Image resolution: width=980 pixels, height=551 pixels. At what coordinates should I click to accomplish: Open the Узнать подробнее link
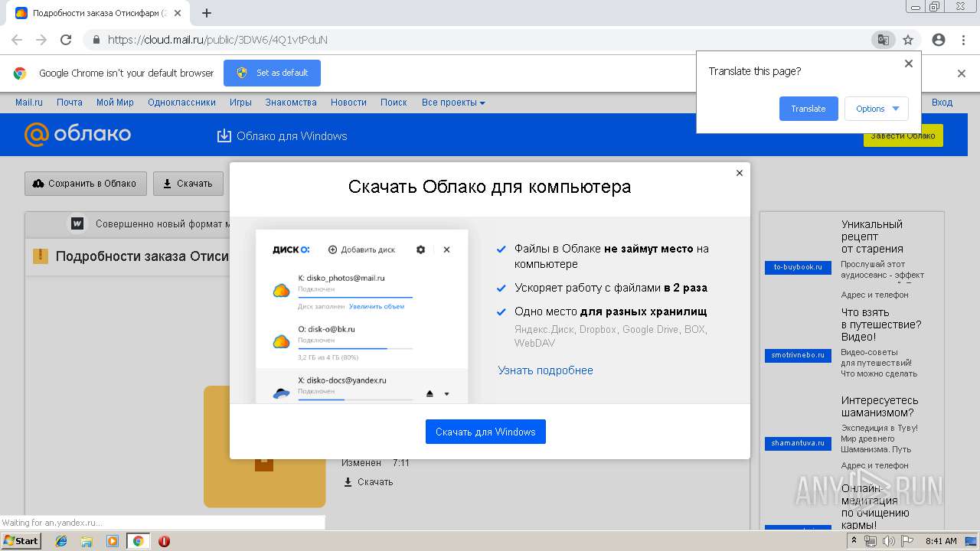[x=545, y=370]
